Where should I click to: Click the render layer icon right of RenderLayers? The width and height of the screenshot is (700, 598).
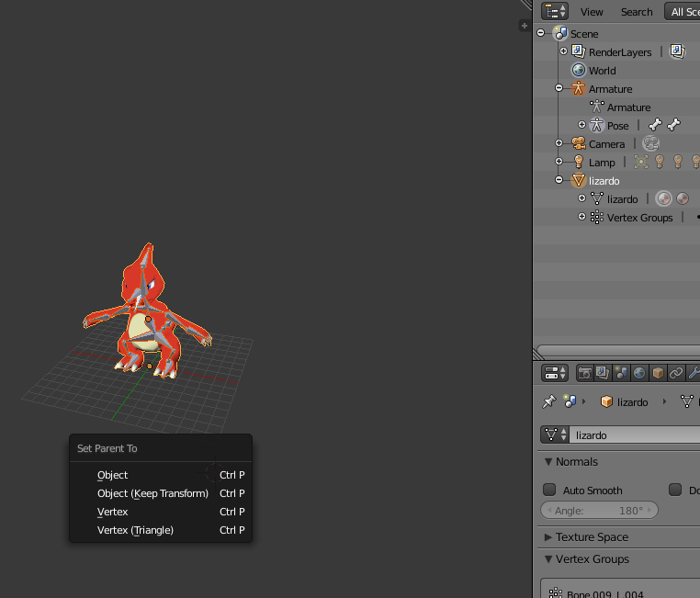[678, 51]
